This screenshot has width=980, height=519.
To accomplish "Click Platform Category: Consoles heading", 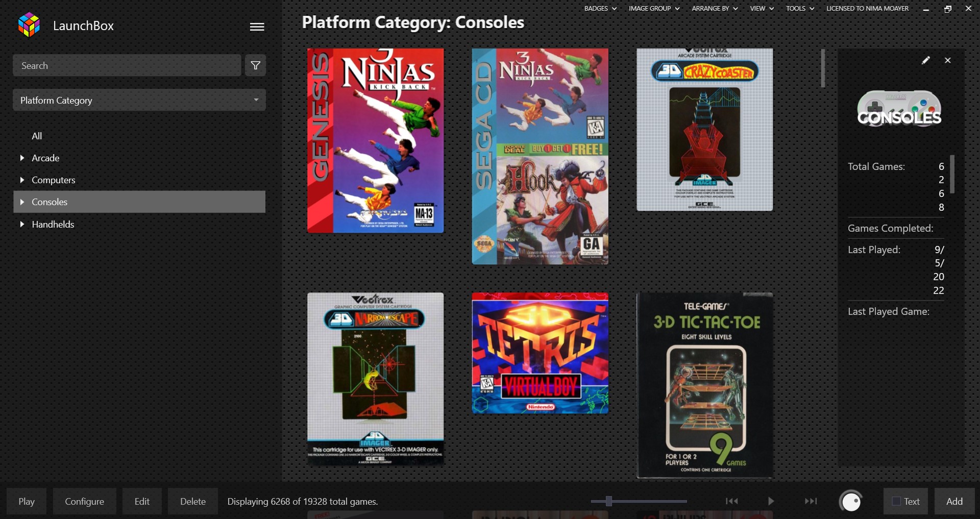I will [413, 22].
